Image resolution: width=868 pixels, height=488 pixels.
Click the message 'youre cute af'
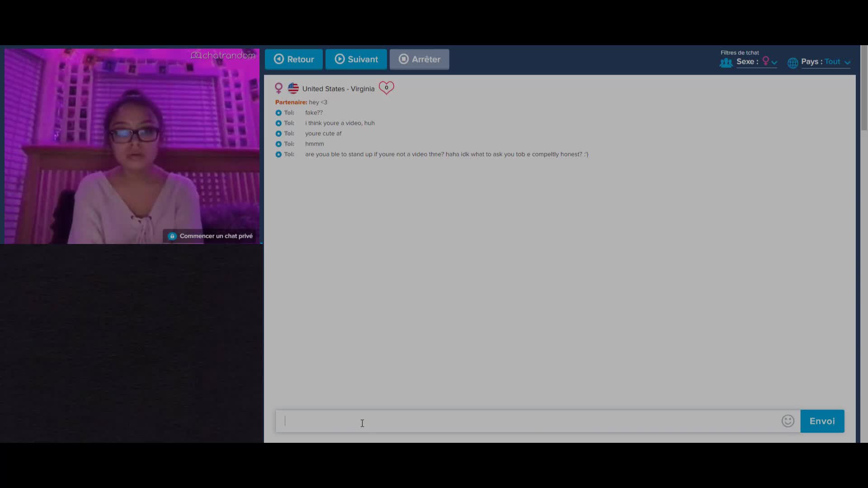pyautogui.click(x=323, y=133)
